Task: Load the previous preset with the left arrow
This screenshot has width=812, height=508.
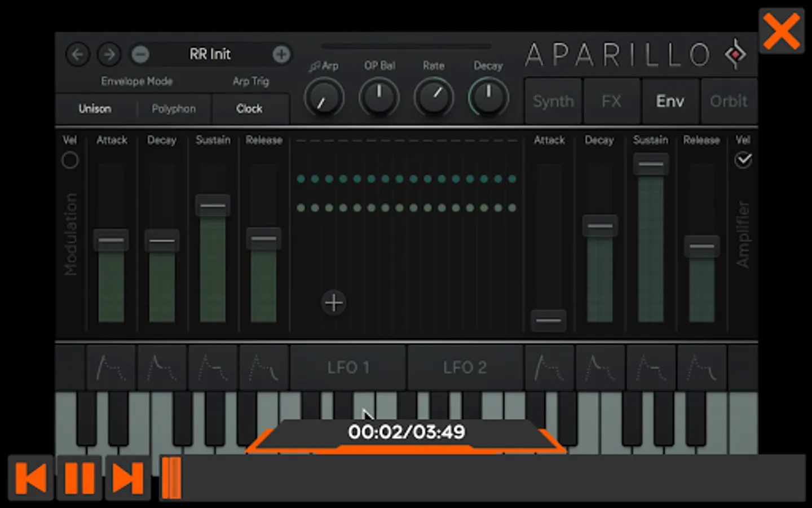Action: point(78,54)
